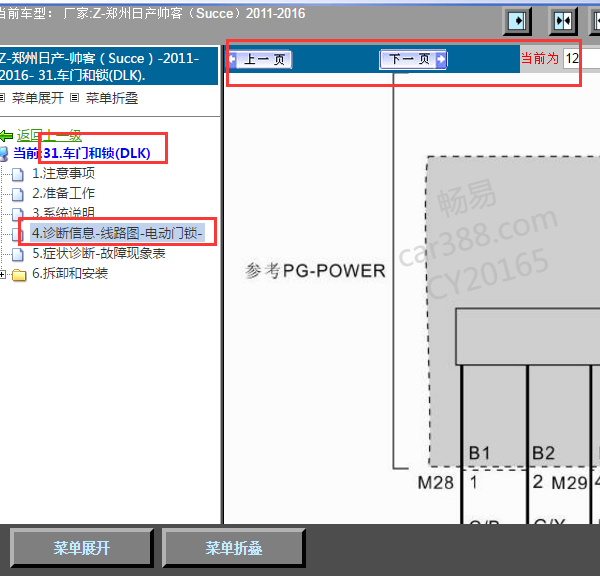Open the 2.准备工作 tree item
600x578 pixels.
pos(64,193)
